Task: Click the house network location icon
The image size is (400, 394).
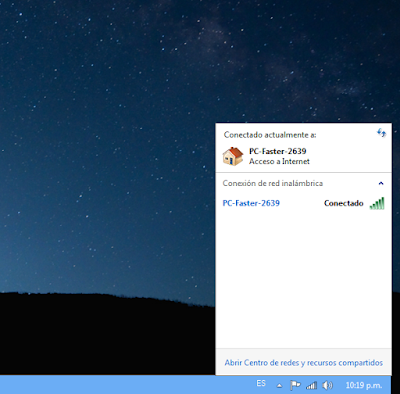Action: (x=233, y=156)
